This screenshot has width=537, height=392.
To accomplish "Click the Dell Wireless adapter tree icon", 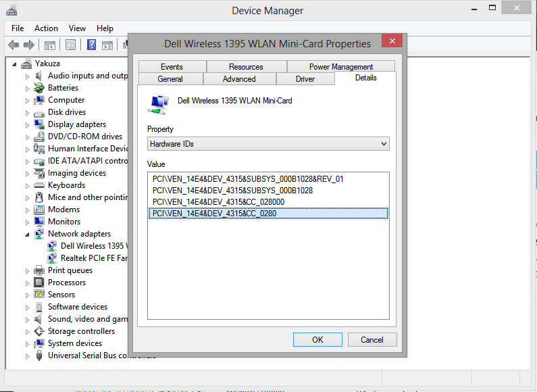I will click(52, 246).
